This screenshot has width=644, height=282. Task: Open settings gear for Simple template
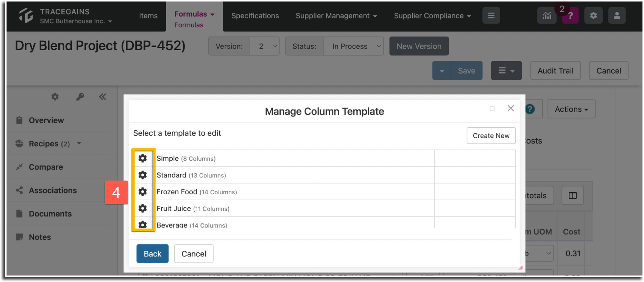pos(142,158)
